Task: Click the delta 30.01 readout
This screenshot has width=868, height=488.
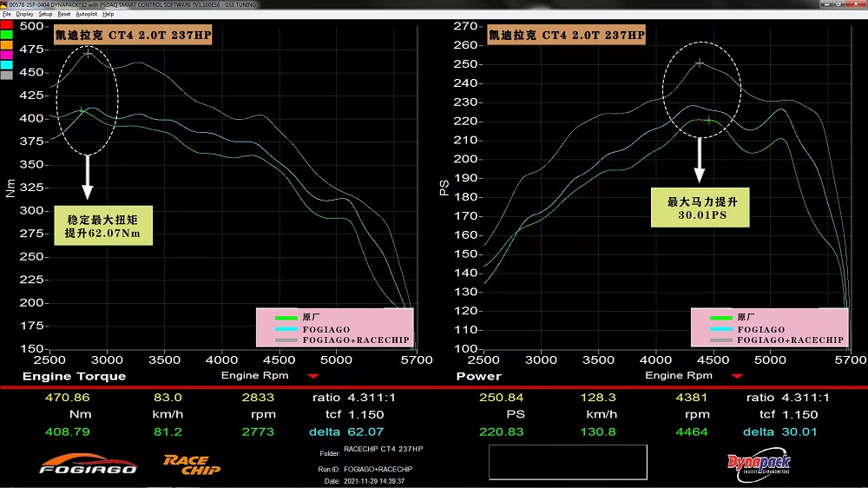Action: (x=780, y=432)
